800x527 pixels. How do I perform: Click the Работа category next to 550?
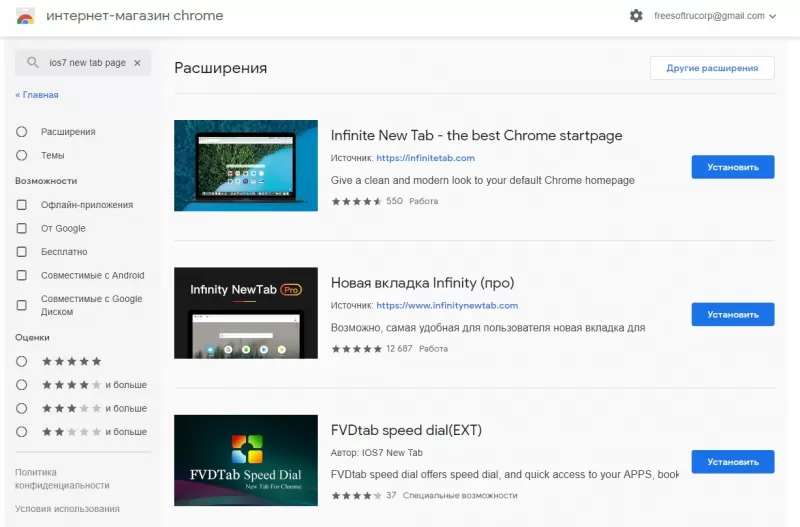tap(423, 201)
